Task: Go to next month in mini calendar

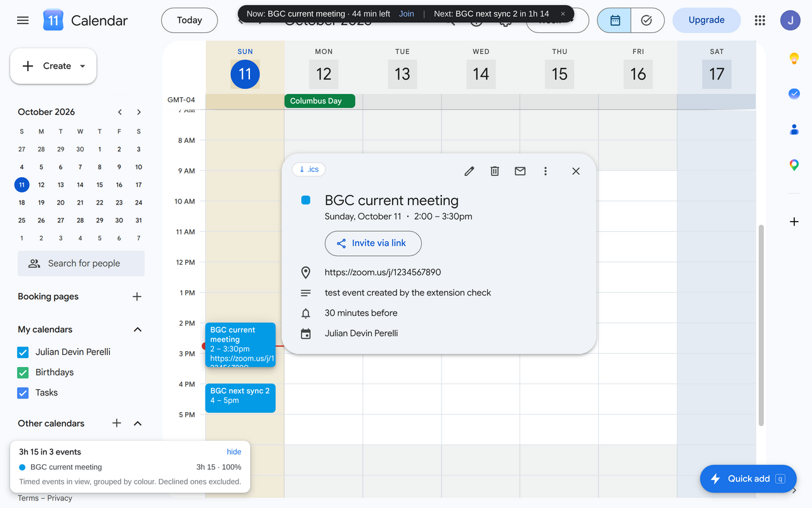Action: (139, 112)
